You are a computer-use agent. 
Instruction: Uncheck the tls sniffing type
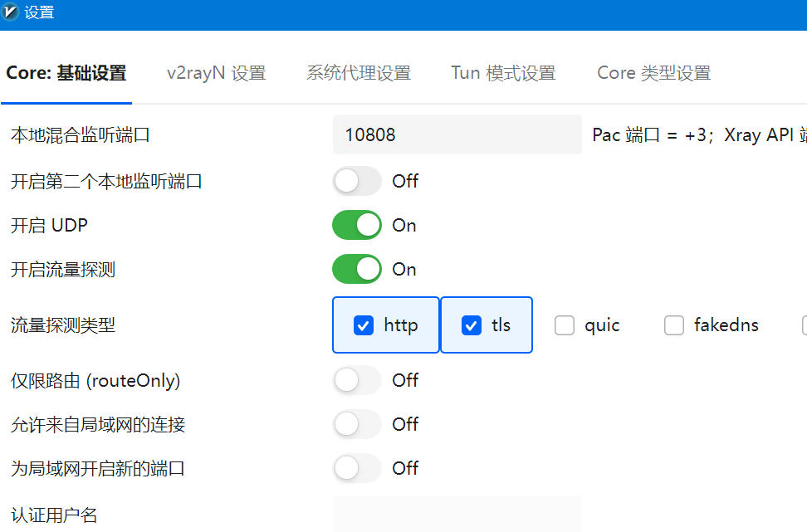click(472, 325)
